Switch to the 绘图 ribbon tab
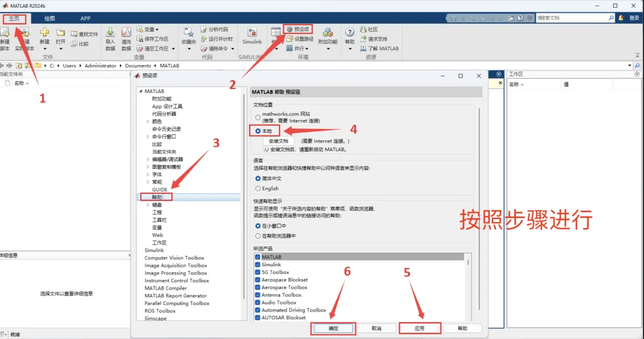This screenshot has width=644, height=339. [49, 19]
